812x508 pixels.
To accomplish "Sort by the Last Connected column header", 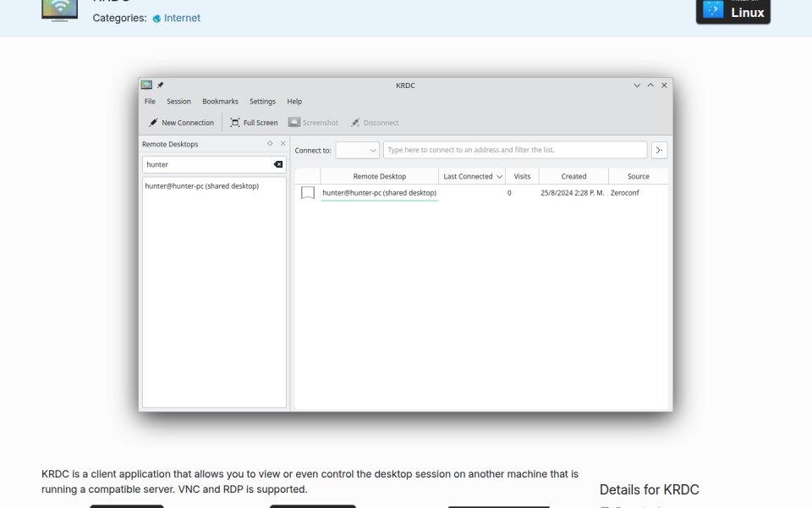I will (472, 176).
